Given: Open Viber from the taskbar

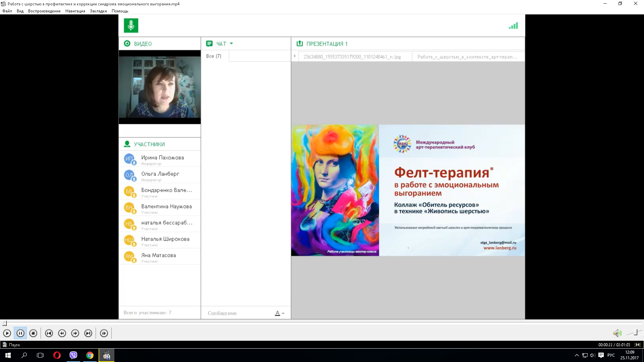Looking at the screenshot, I should click(73, 355).
